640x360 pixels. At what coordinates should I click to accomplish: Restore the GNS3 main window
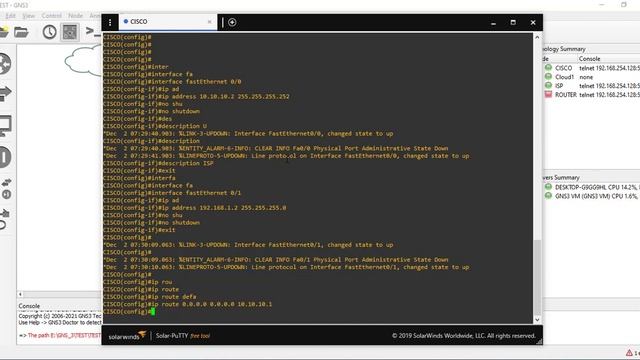624,4
